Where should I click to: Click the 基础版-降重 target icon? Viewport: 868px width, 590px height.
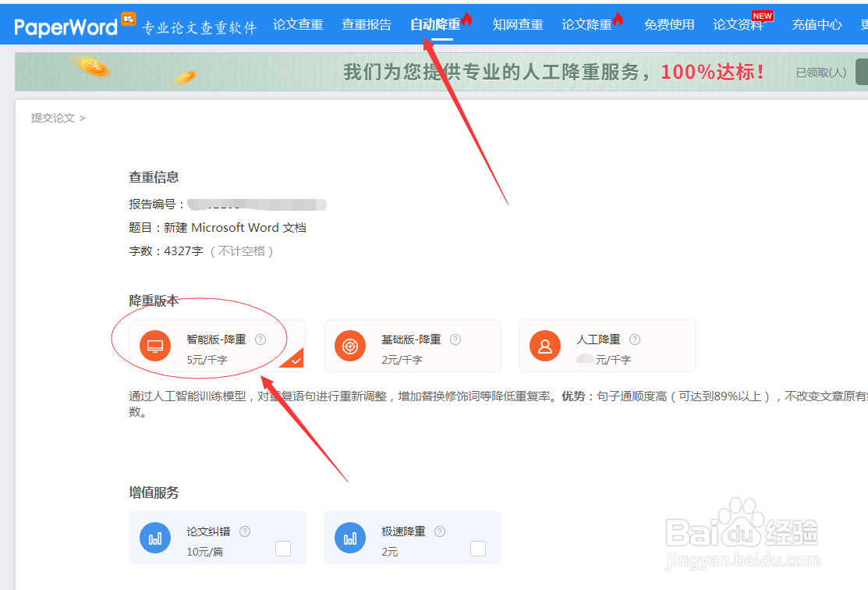(x=350, y=346)
